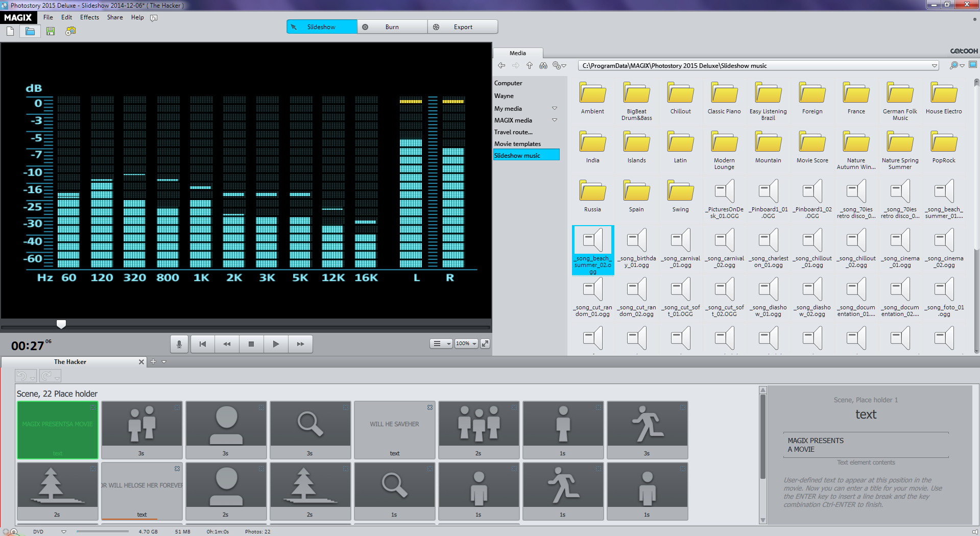980x536 pixels.
Task: Click the blue panel maximize icon
Action: pyautogui.click(x=973, y=65)
